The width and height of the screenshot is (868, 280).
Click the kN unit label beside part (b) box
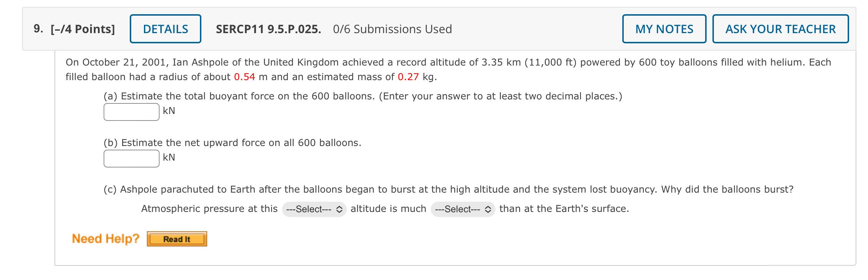pos(168,158)
